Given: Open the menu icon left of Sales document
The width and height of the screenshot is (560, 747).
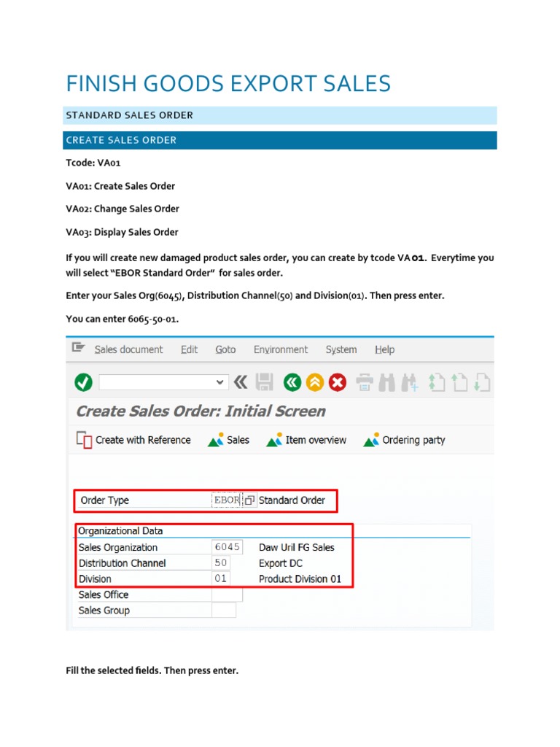Looking at the screenshot, I should point(78,348).
